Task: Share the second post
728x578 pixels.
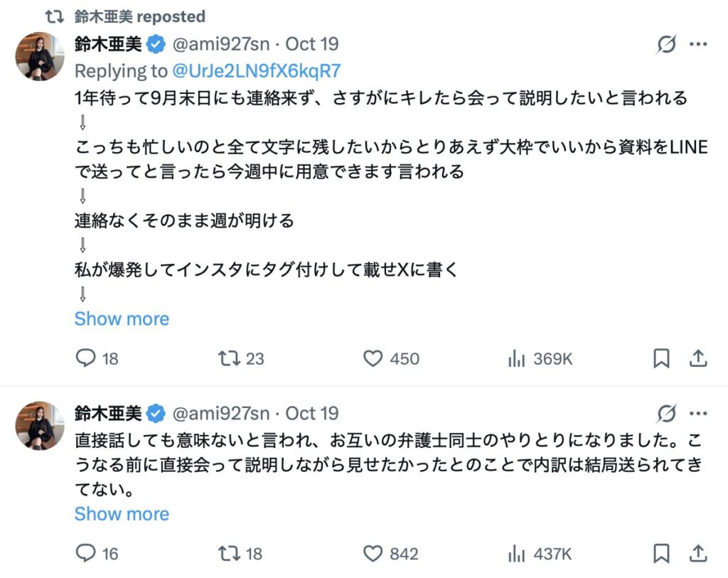Action: (x=698, y=554)
